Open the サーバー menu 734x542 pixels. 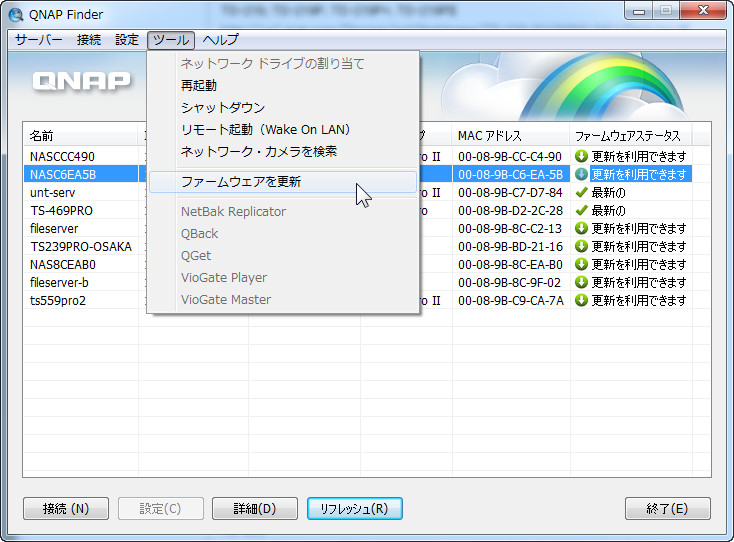pyautogui.click(x=38, y=40)
